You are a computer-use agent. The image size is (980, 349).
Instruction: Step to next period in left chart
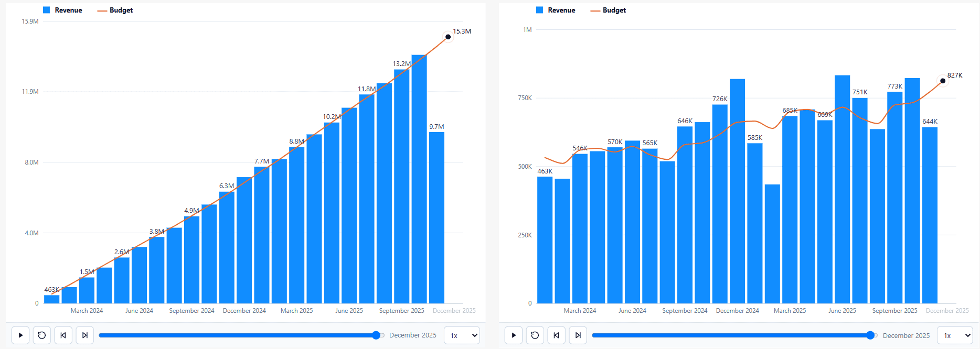point(85,335)
